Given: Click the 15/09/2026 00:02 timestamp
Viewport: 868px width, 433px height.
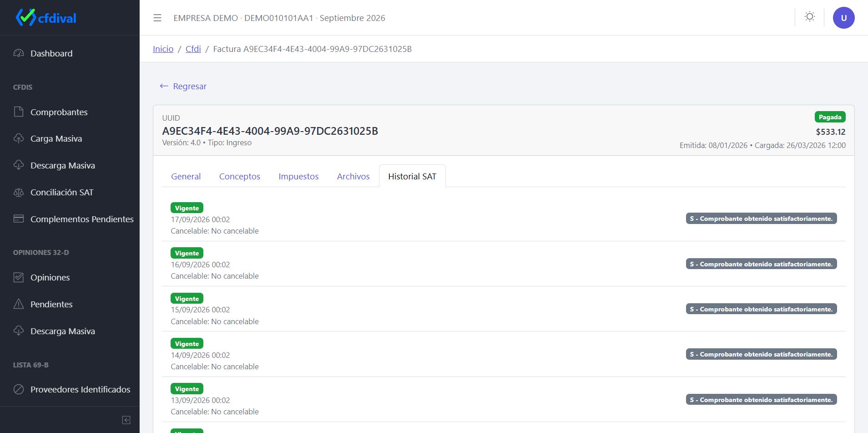Looking at the screenshot, I should (x=200, y=310).
